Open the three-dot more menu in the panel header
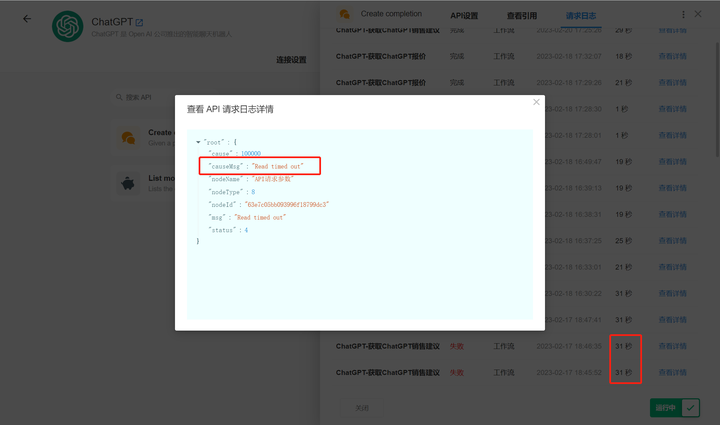Image resolution: width=720 pixels, height=425 pixels. (683, 15)
